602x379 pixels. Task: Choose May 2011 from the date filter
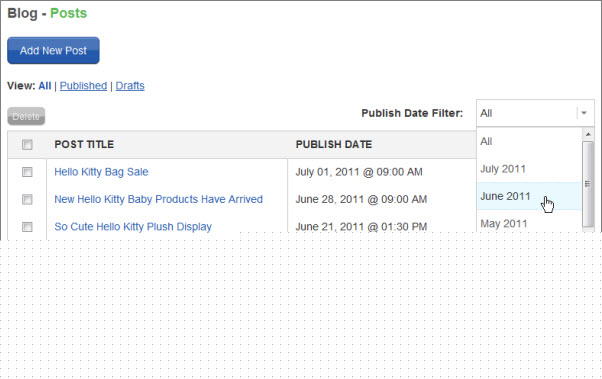pyautogui.click(x=529, y=223)
